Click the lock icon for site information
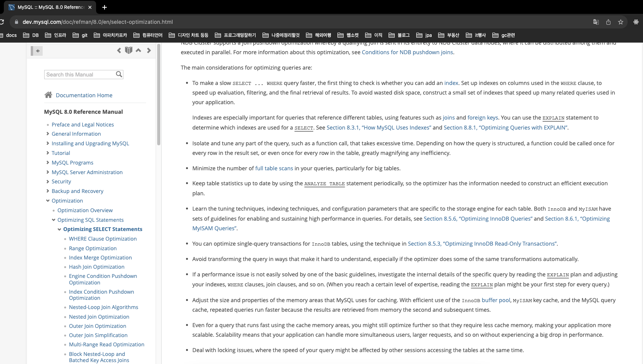The width and height of the screenshot is (643, 364). coord(16,22)
